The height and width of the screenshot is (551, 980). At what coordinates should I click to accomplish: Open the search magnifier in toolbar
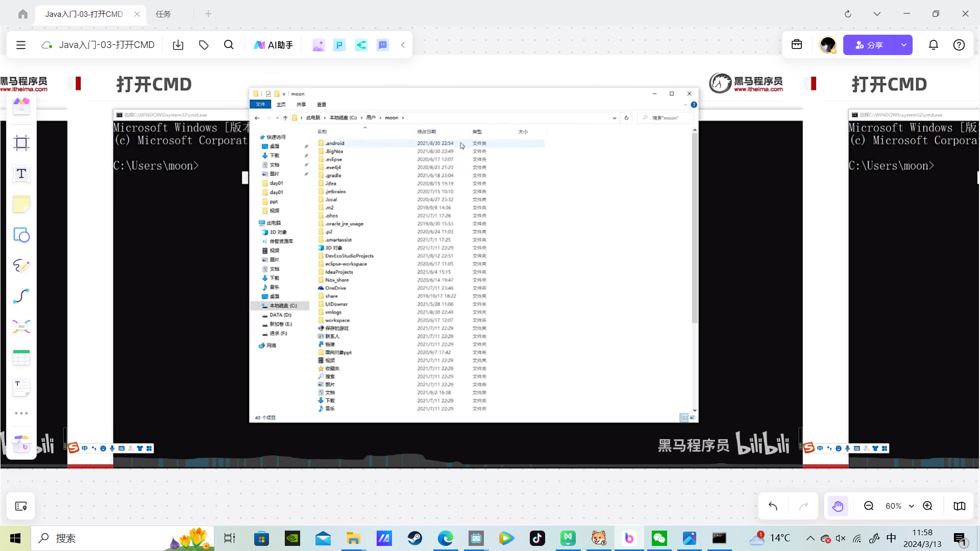point(229,45)
